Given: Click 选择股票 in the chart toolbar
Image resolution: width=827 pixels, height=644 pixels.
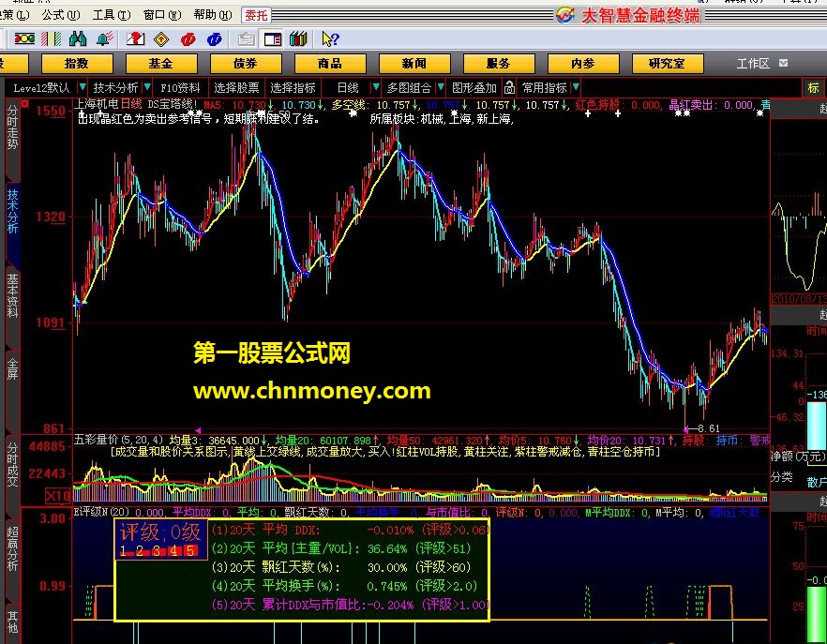Looking at the screenshot, I should pyautogui.click(x=236, y=87).
